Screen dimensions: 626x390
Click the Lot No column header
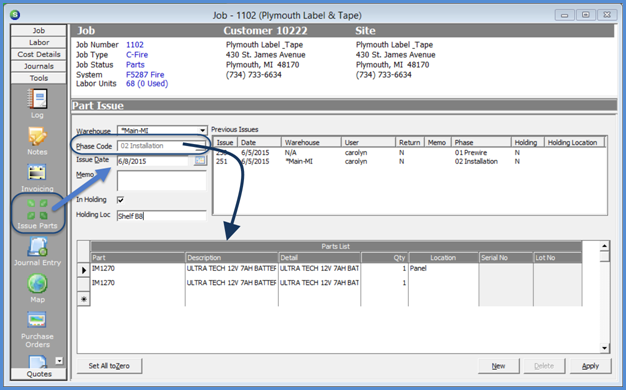pyautogui.click(x=557, y=257)
